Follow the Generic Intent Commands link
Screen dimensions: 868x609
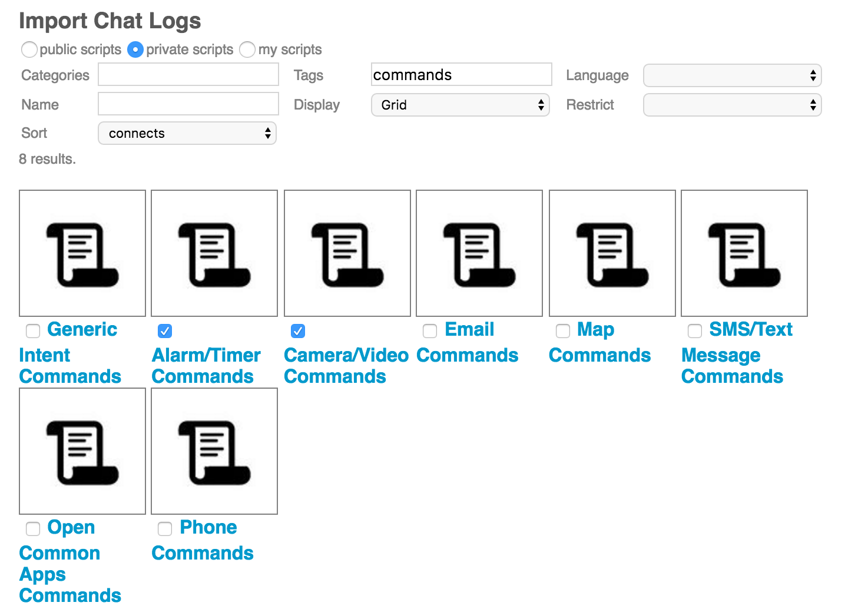(70, 353)
